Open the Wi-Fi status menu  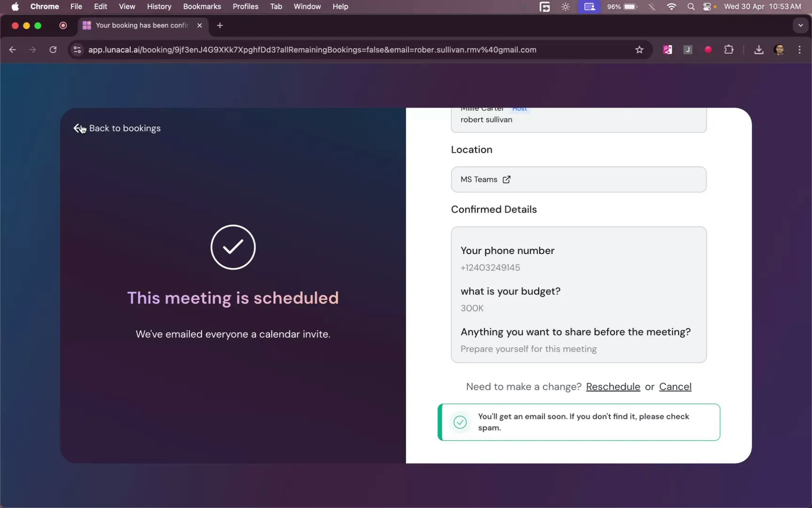click(x=671, y=7)
